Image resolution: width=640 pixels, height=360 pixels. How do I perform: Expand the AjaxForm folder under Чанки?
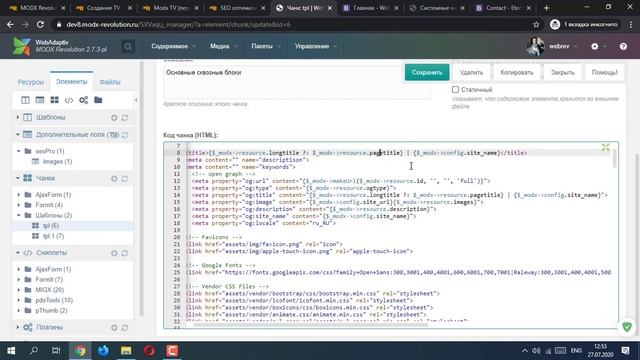point(19,195)
